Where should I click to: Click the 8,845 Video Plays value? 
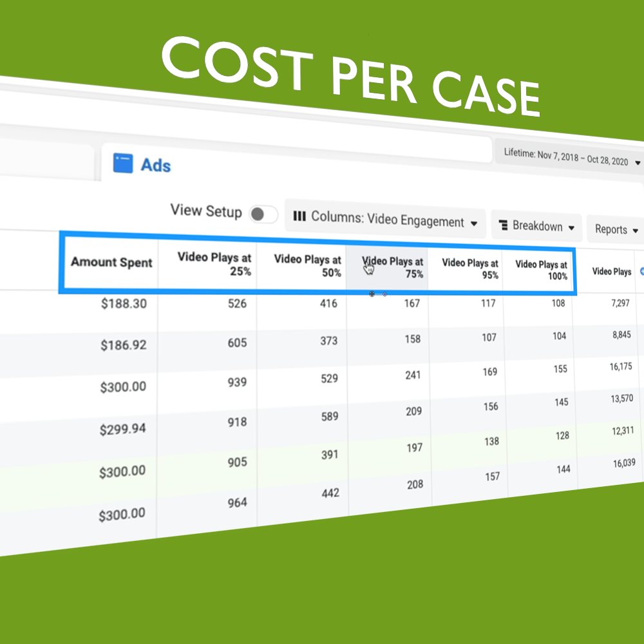622,335
